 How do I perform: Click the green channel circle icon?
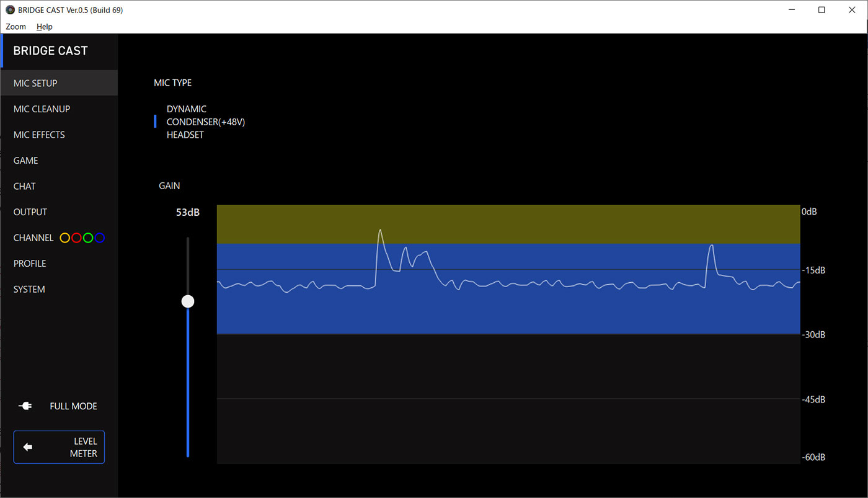click(x=88, y=238)
